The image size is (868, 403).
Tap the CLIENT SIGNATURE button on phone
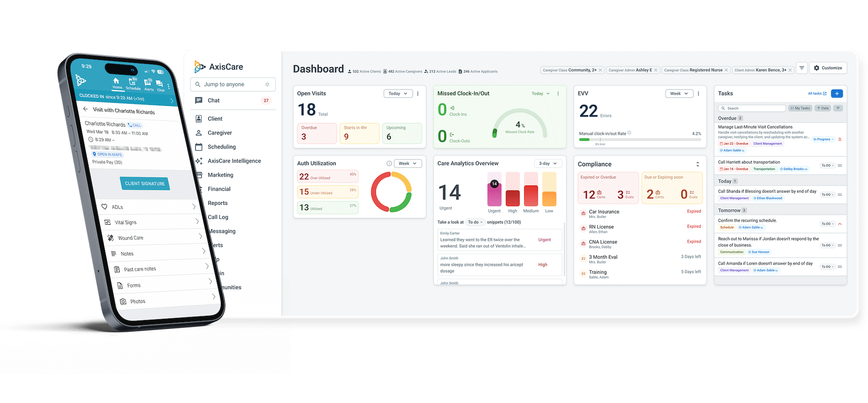click(x=145, y=183)
